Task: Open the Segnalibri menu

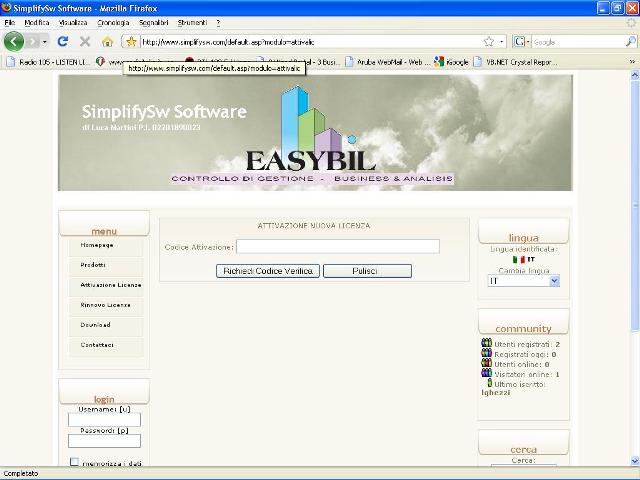Action: (x=153, y=22)
